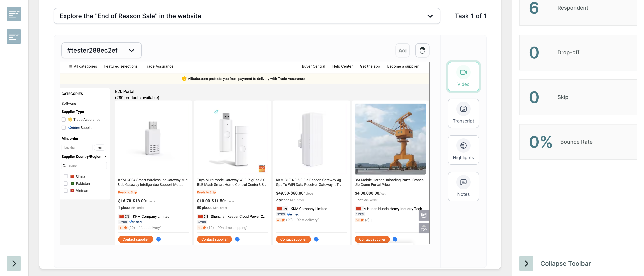The image size is (644, 276).
Task: Open the #tester288ec2ef tester dropdown
Action: point(101,50)
